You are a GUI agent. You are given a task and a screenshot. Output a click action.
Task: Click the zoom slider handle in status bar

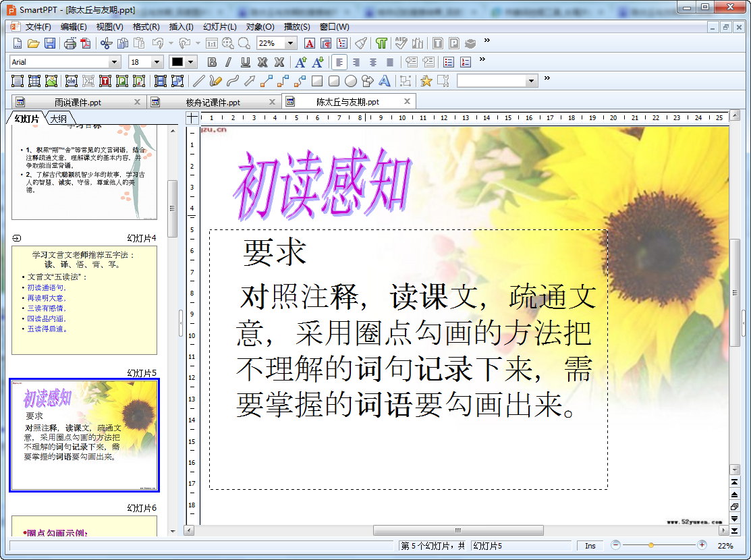(651, 545)
